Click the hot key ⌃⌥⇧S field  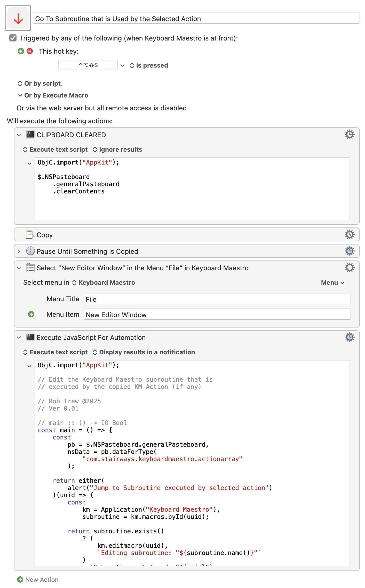[88, 65]
